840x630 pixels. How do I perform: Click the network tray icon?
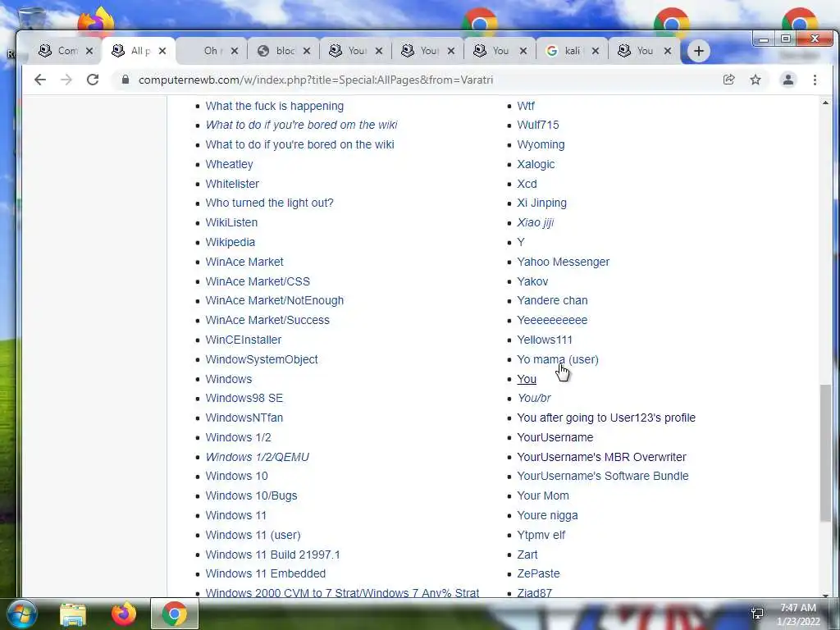[757, 614]
